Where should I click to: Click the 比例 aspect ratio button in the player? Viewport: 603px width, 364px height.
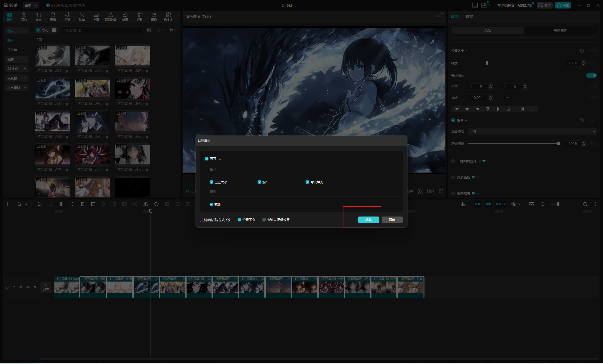pos(431,191)
